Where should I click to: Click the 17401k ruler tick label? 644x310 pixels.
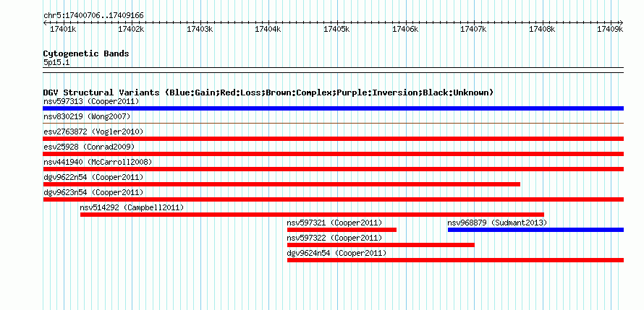(x=63, y=30)
